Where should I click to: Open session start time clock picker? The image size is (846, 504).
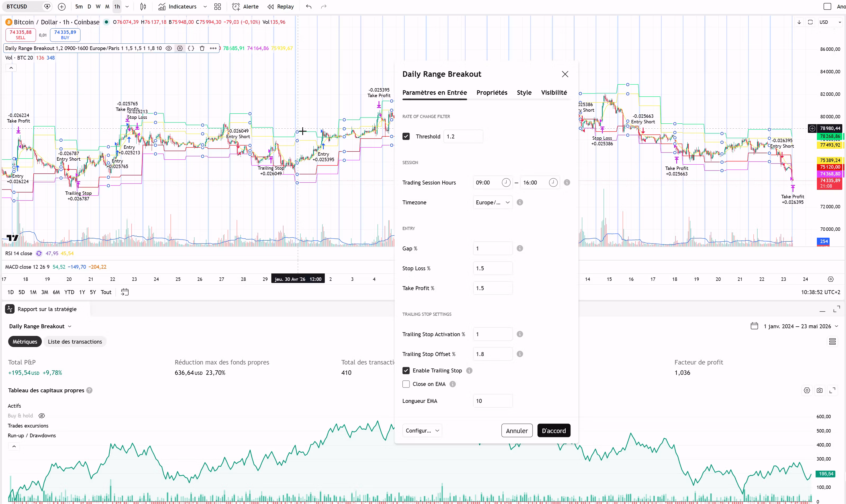tap(506, 182)
